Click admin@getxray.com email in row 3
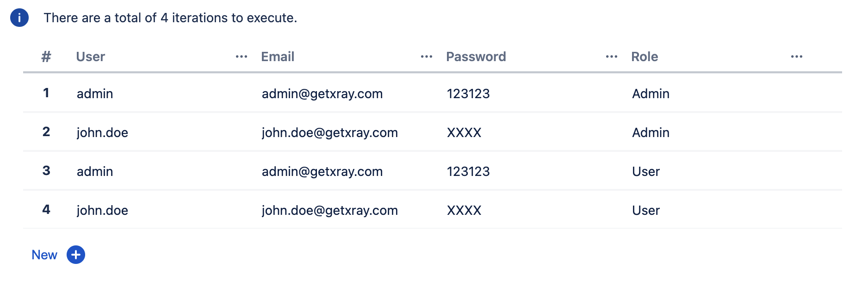868x288 pixels. 322,171
